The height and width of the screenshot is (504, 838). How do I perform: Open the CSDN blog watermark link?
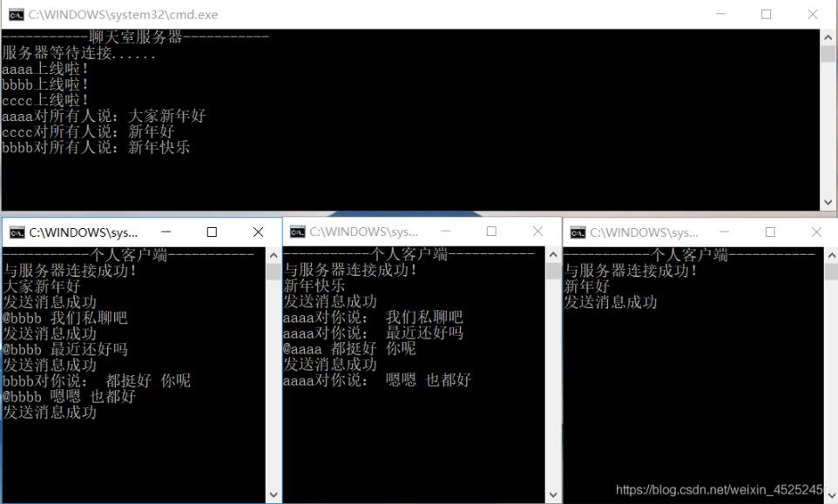(713, 488)
